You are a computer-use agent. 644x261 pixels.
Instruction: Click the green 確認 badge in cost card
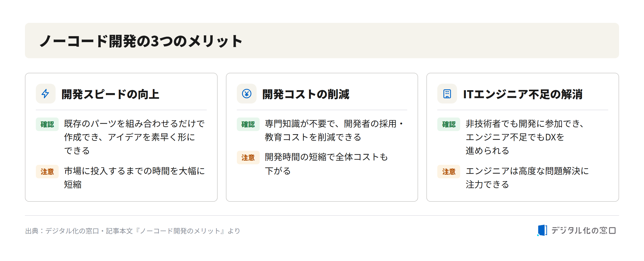point(248,124)
